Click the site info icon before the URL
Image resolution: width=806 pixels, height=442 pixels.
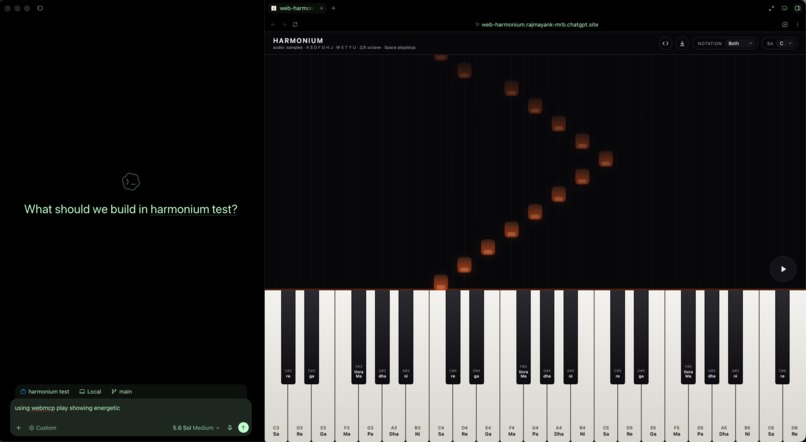pos(477,24)
